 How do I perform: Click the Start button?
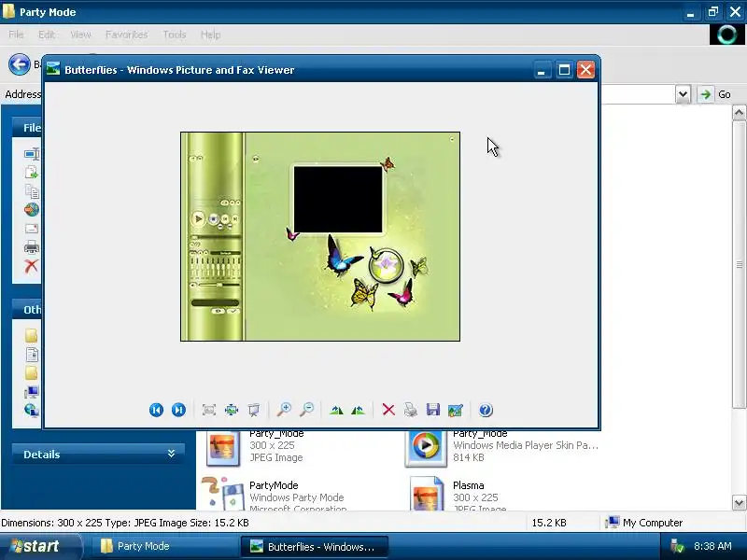click(40, 546)
